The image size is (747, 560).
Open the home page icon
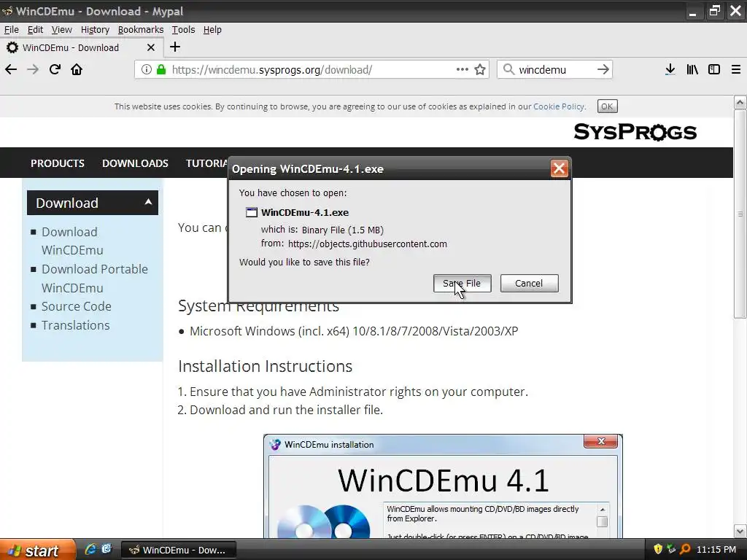point(77,69)
